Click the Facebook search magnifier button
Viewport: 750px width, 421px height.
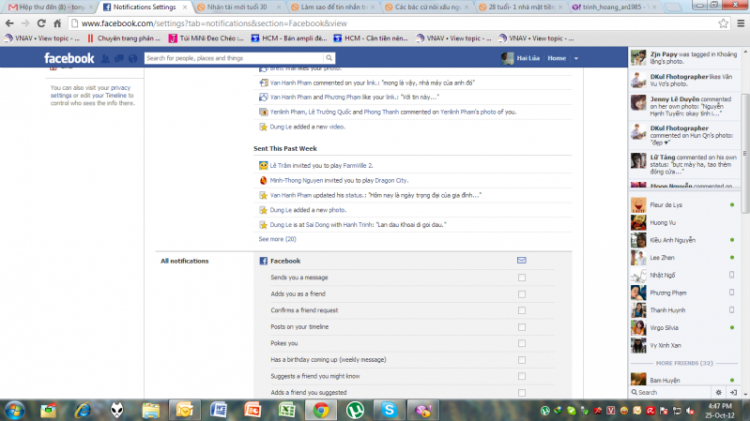click(x=329, y=58)
